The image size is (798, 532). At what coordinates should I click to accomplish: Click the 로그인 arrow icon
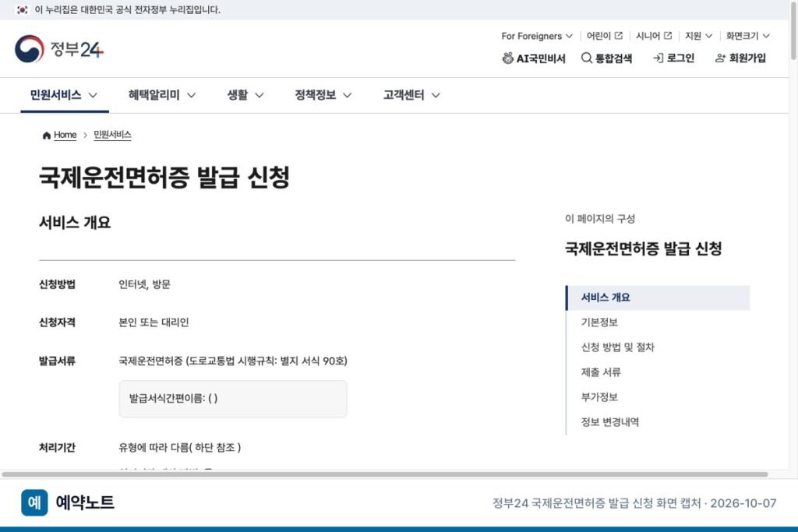coord(658,58)
